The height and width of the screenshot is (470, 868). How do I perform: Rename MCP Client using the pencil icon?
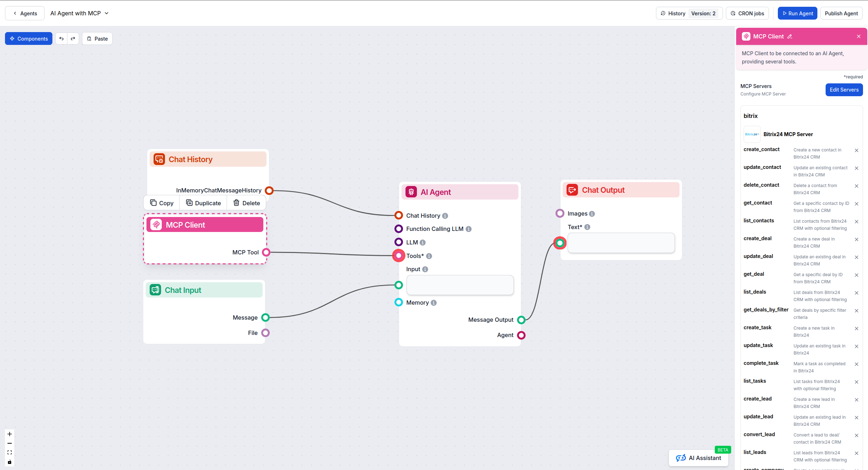click(x=790, y=36)
